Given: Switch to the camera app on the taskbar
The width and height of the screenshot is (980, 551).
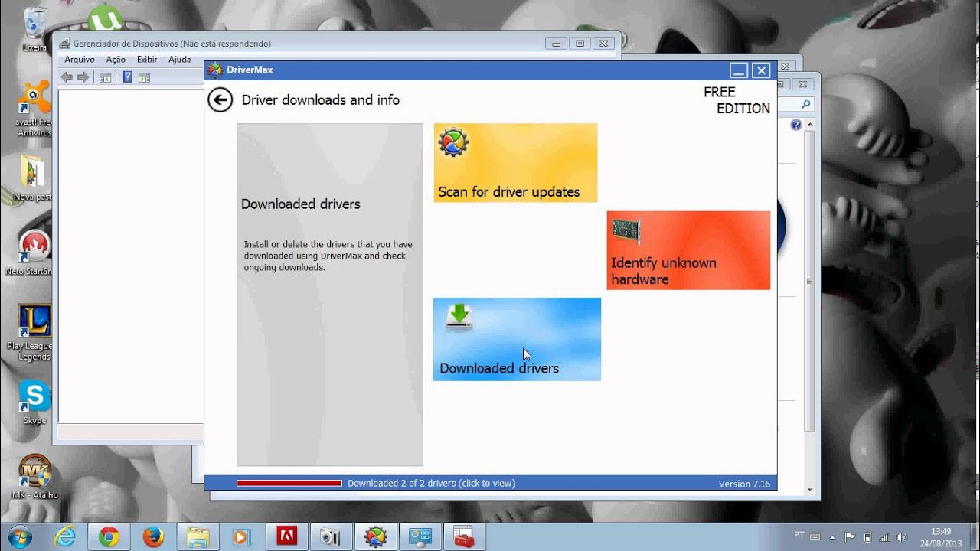Looking at the screenshot, I should point(331,537).
